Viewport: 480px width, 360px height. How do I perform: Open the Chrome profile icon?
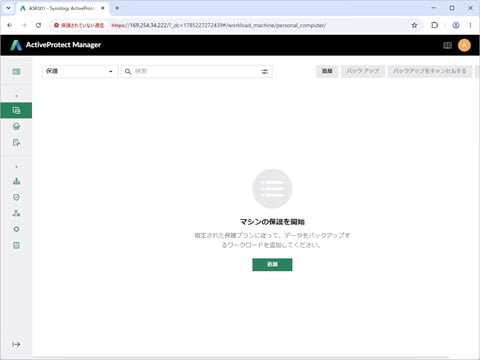tap(456, 25)
